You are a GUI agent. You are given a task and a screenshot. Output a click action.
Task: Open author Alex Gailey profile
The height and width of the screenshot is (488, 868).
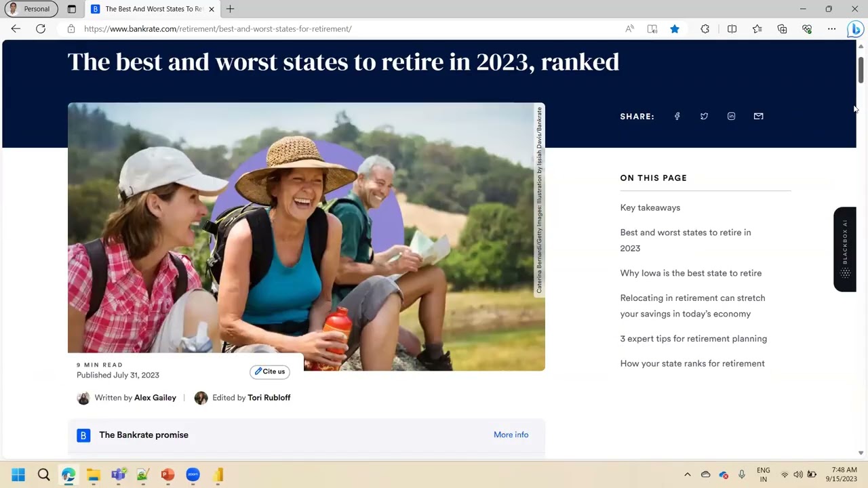[155, 398]
